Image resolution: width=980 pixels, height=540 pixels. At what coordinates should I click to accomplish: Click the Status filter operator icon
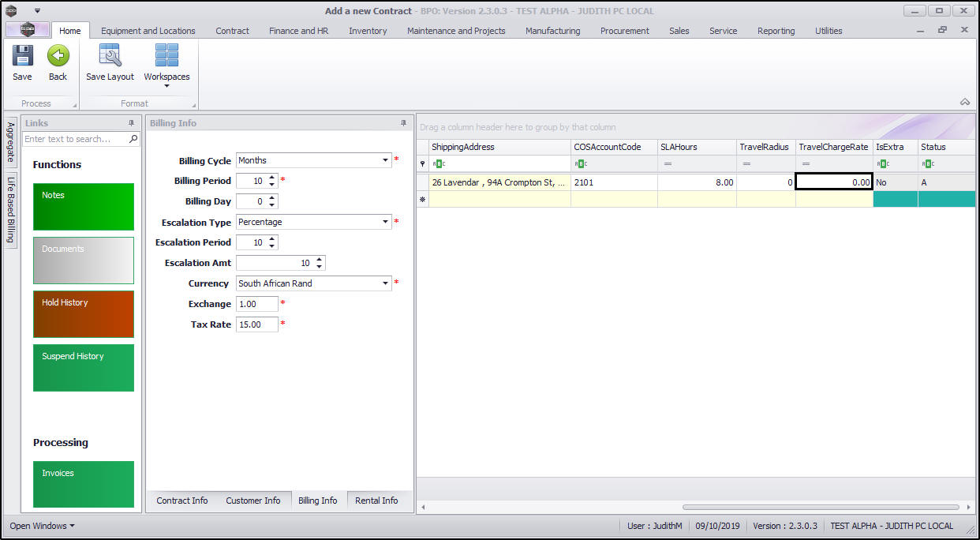pos(928,164)
